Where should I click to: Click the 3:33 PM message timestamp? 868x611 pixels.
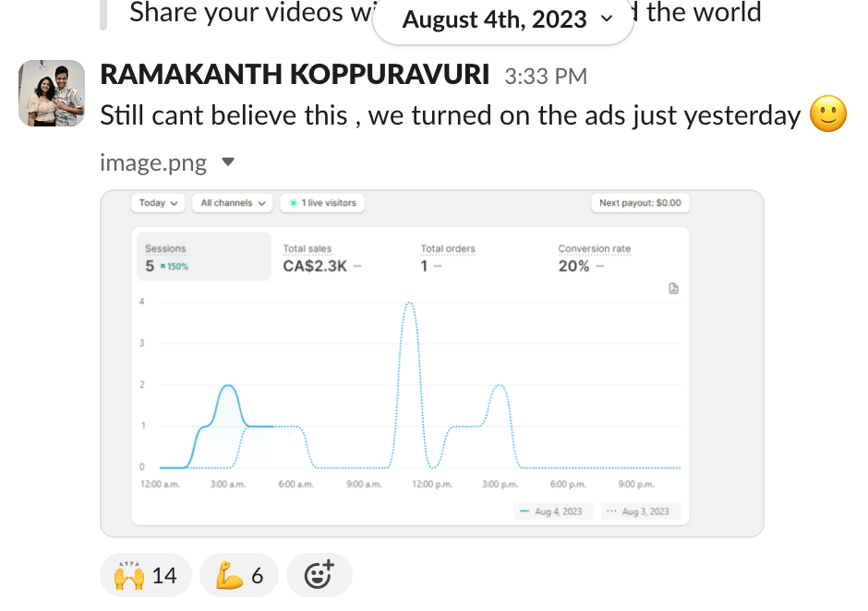click(x=545, y=77)
